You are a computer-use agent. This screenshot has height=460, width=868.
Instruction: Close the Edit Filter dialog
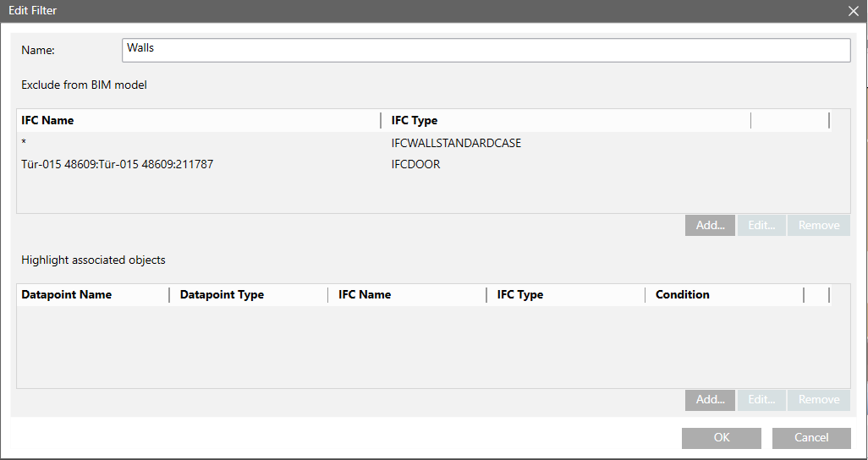853,11
